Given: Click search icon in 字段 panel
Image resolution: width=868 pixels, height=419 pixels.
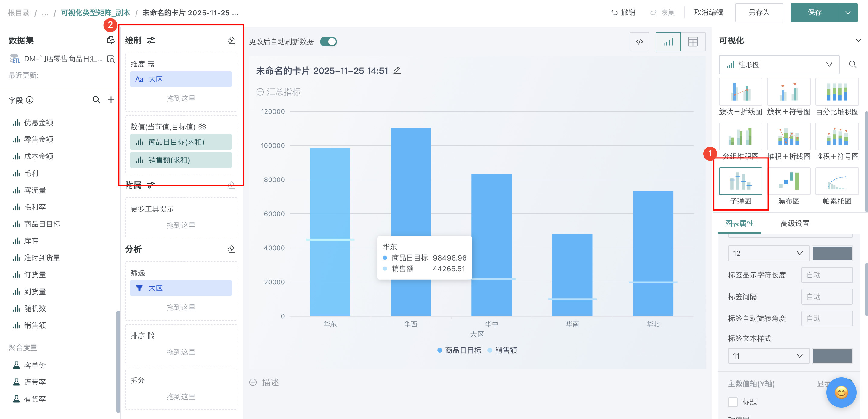Looking at the screenshot, I should (x=96, y=100).
